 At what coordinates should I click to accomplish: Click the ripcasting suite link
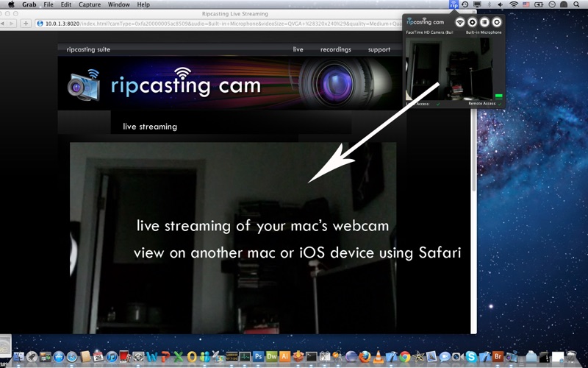pyautogui.click(x=88, y=49)
